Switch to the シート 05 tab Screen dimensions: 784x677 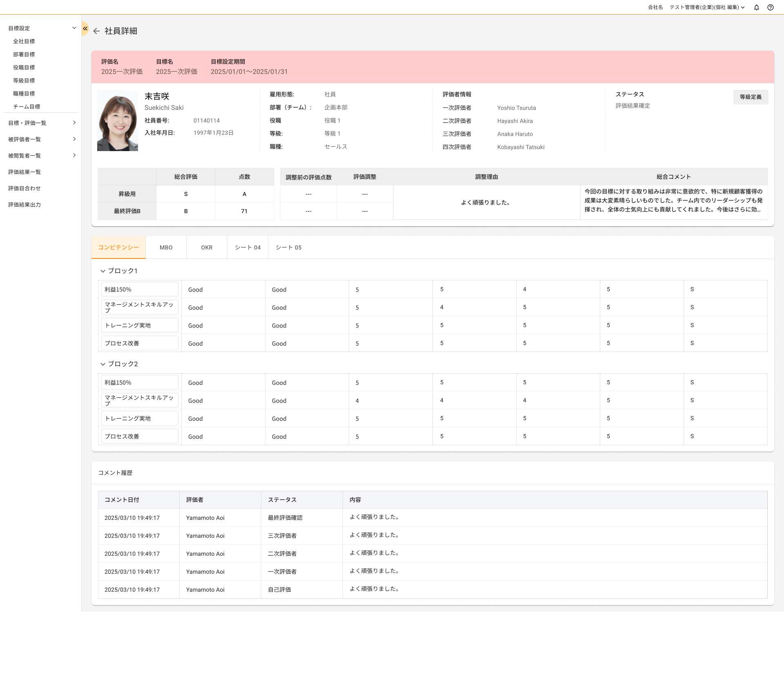(x=289, y=247)
